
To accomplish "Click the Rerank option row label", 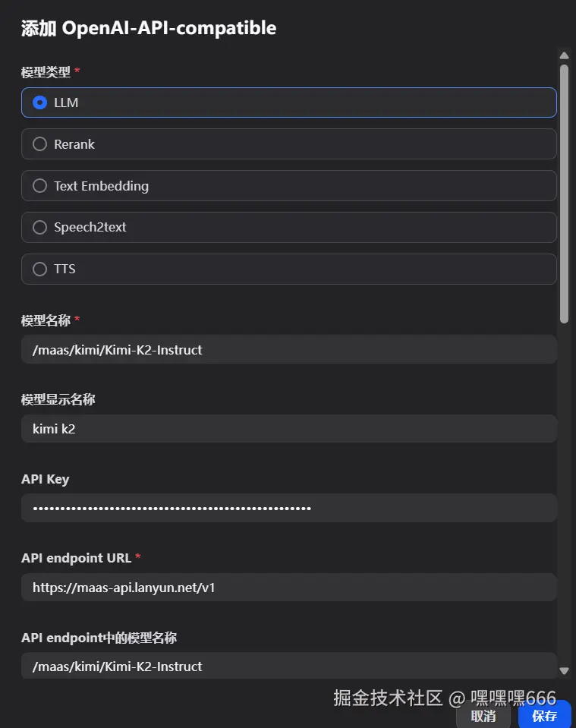I will pyautogui.click(x=74, y=144).
